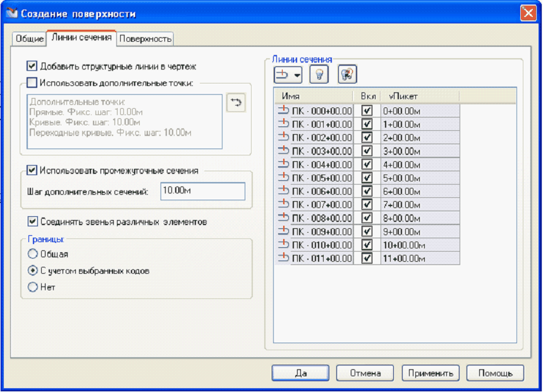The image size is (543, 392).
Task: Click the Имя column header
Action: pos(316,96)
